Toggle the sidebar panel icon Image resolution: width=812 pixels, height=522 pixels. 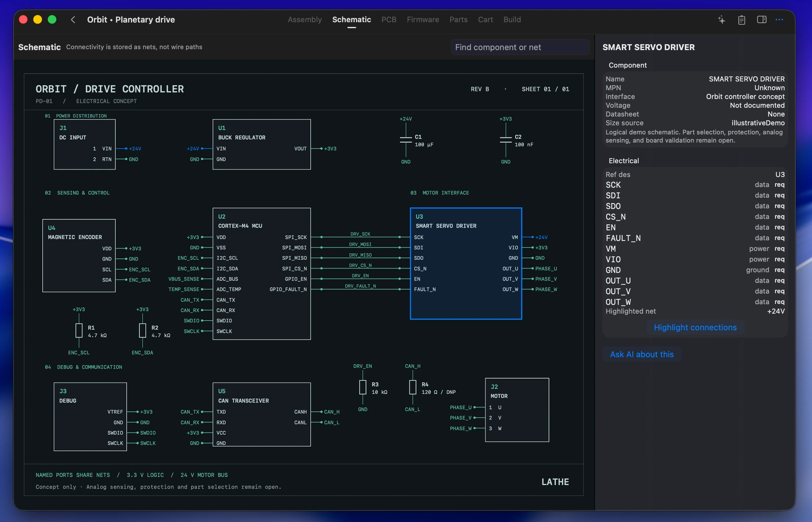coord(761,20)
